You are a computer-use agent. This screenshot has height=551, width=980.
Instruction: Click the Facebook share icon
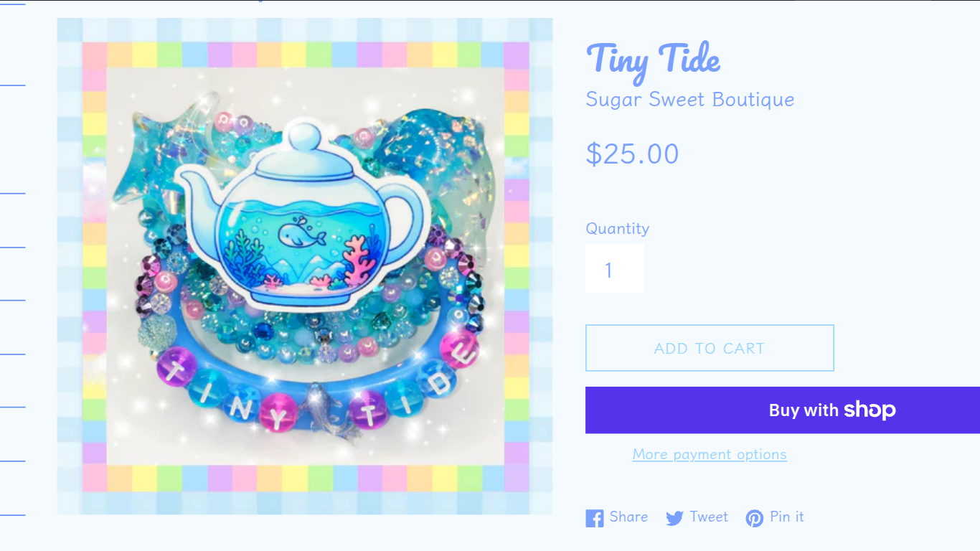click(594, 518)
